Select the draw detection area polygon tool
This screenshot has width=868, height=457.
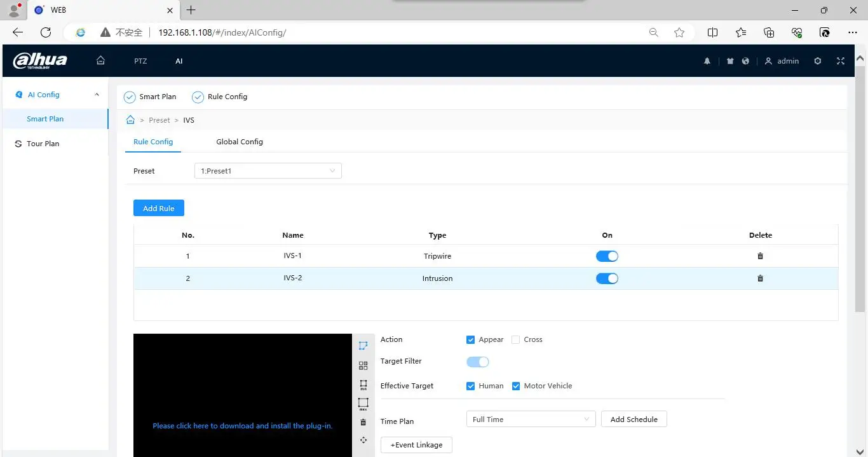coord(363,346)
